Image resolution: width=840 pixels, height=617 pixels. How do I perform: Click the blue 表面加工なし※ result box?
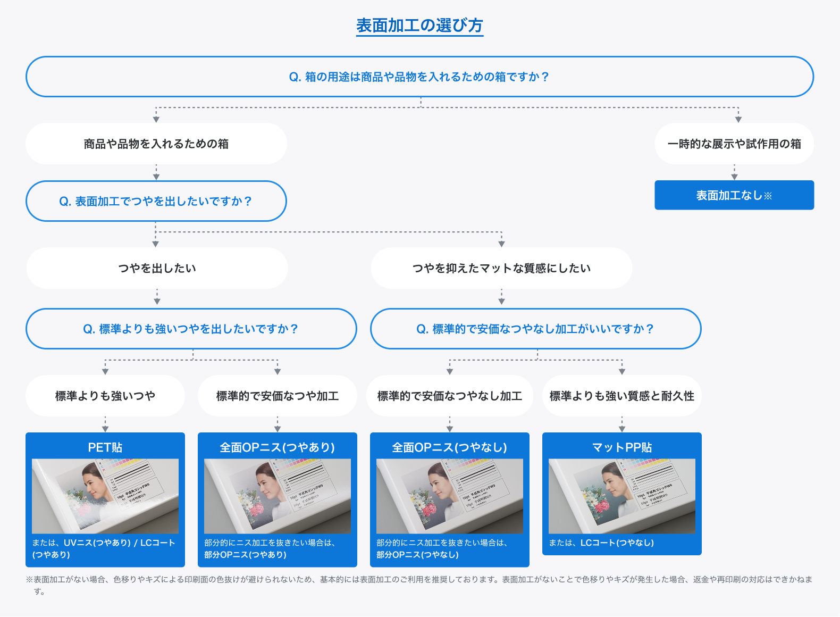(734, 195)
